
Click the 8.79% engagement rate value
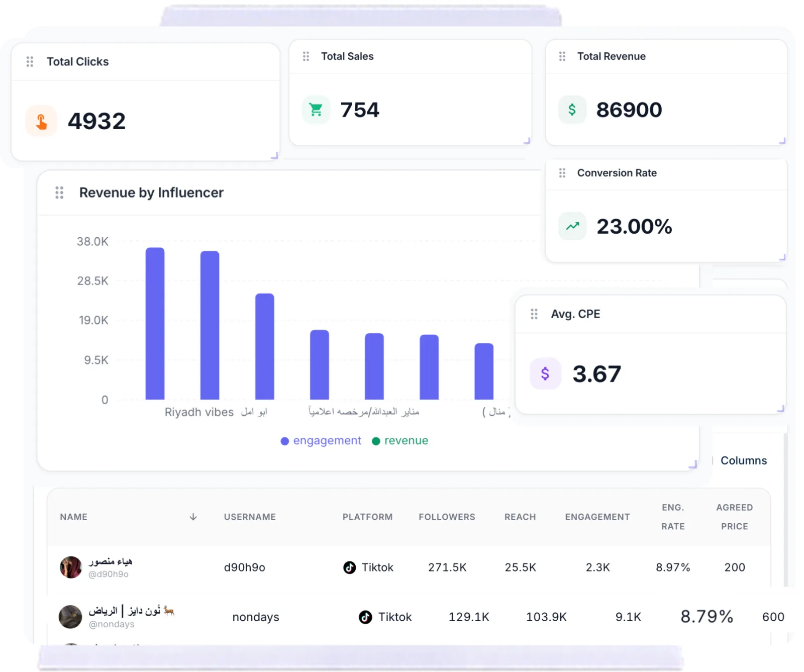pos(707,617)
